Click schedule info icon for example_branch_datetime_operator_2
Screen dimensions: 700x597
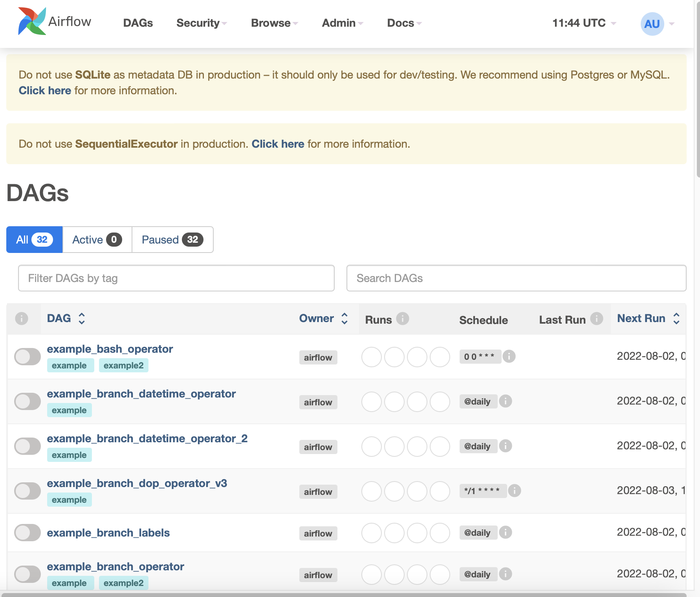tap(506, 446)
